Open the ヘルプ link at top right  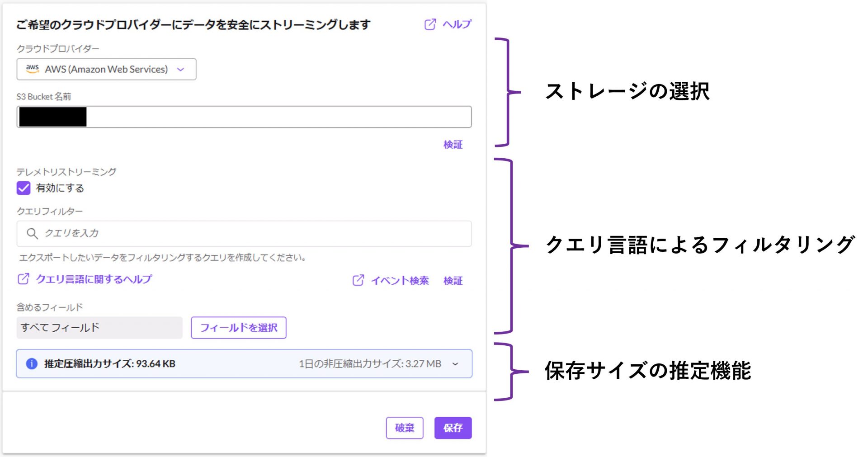[x=457, y=24]
